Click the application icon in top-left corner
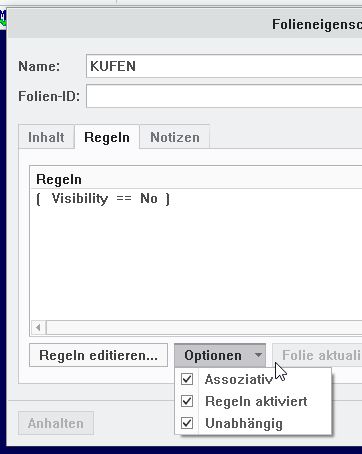This screenshot has width=362, height=454. [3, 18]
